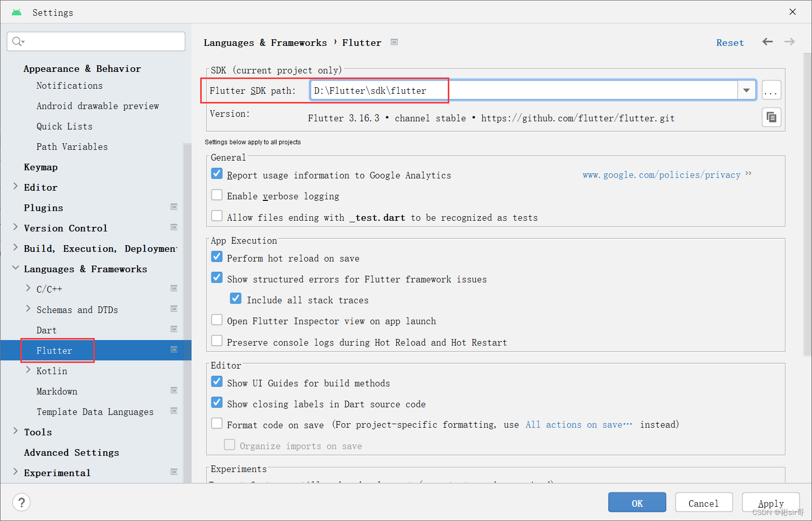This screenshot has height=521, width=812.
Task: Open Advanced Settings page
Action: click(71, 453)
